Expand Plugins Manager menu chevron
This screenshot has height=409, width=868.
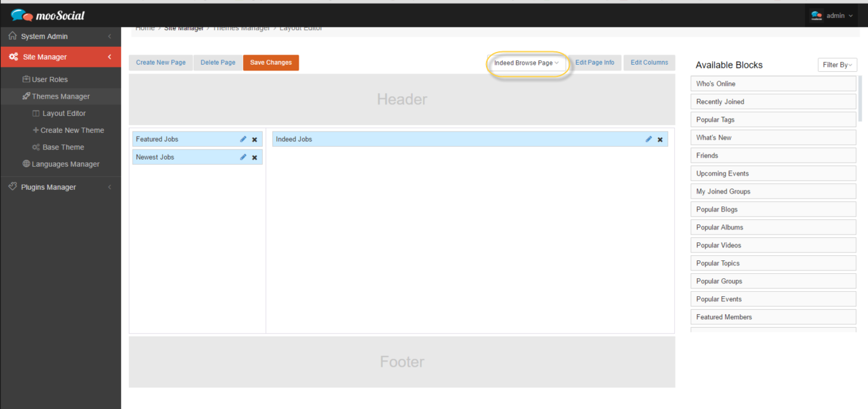(110, 187)
